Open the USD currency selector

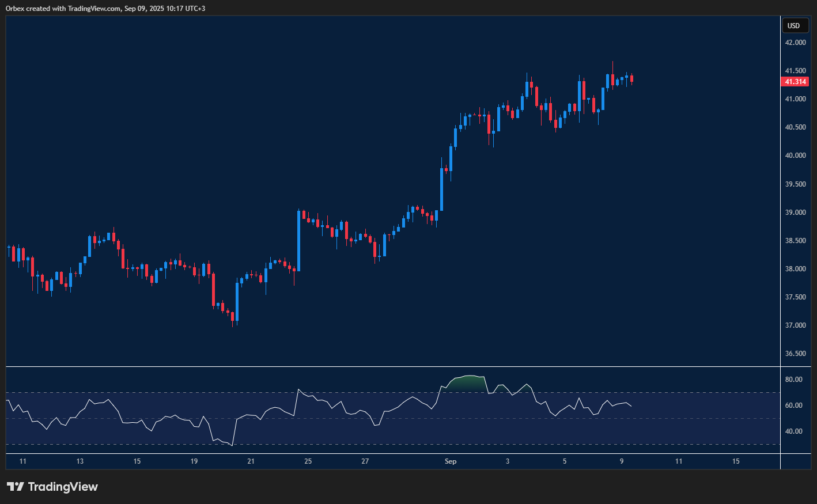point(795,25)
